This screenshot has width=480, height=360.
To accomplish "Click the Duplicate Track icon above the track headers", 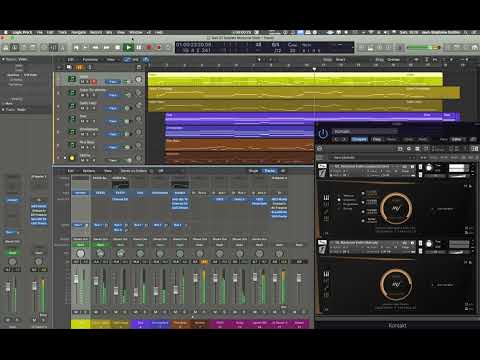I will (69, 67).
